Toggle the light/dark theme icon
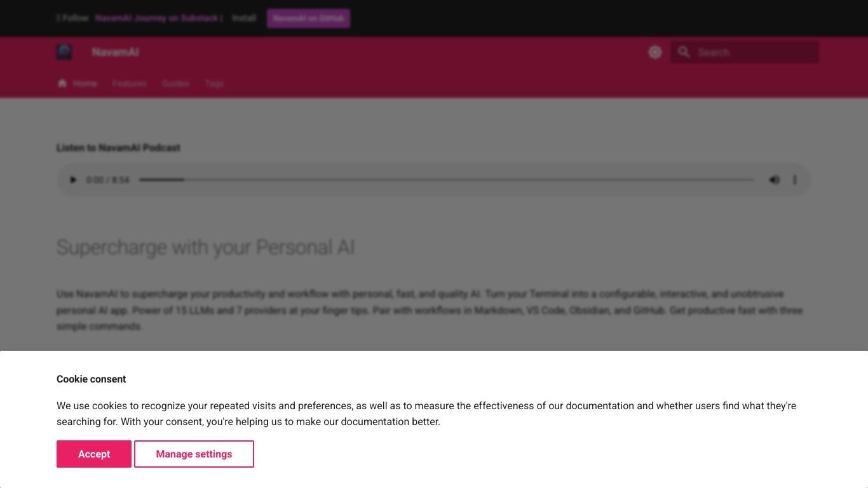This screenshot has width=868, height=488. (x=655, y=52)
